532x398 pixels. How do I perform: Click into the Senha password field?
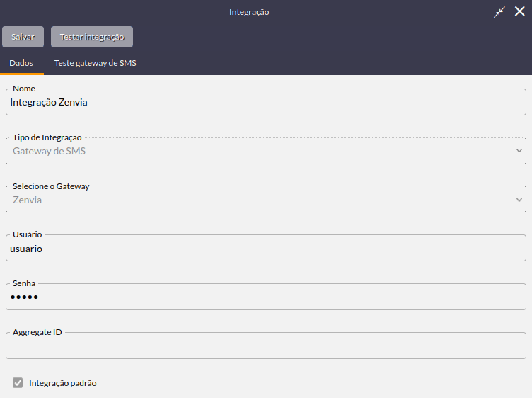(266, 297)
